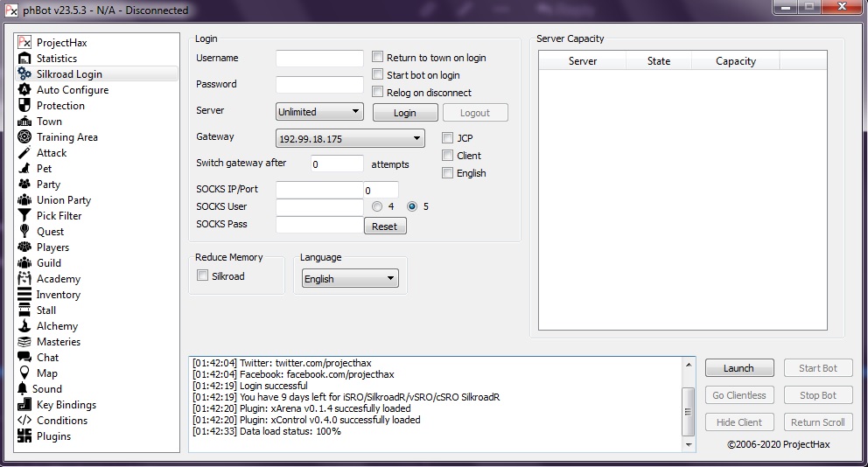Open the Attack sword icon

point(24,153)
